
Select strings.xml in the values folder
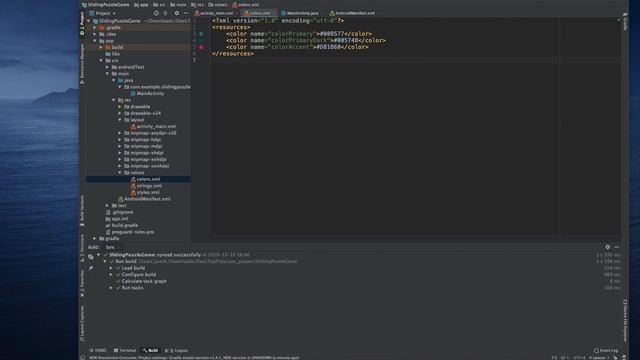(x=146, y=186)
